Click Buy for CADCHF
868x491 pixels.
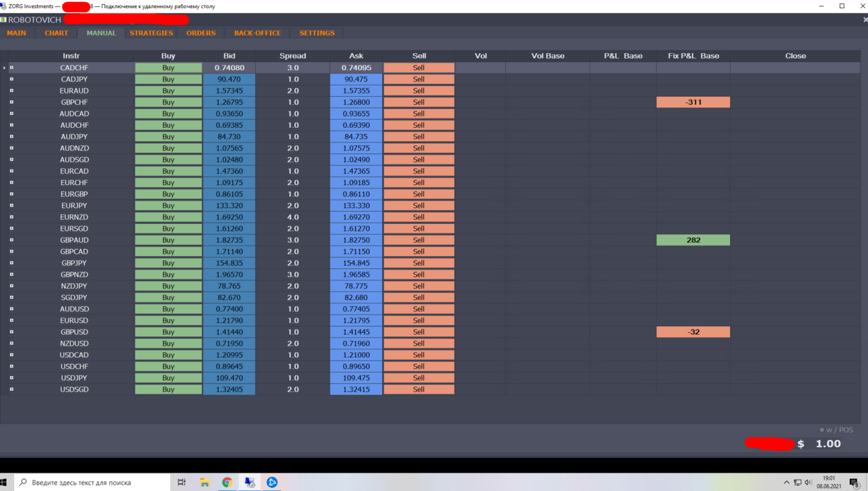(x=168, y=68)
